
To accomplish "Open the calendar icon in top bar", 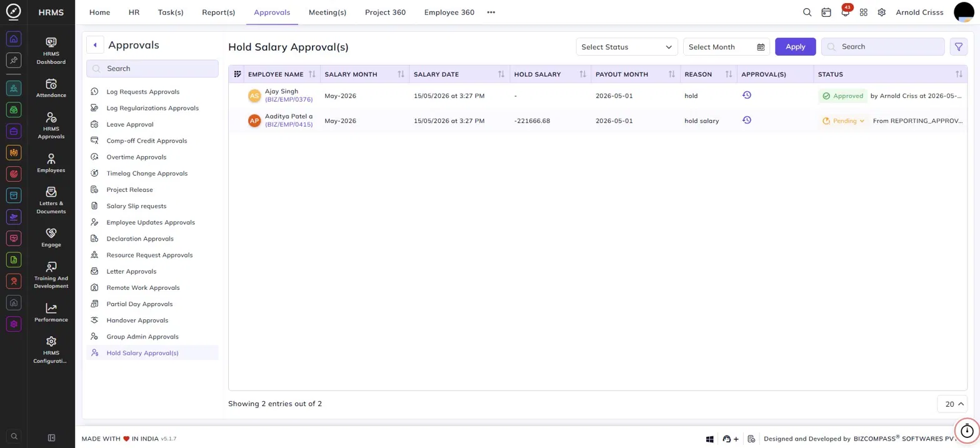I will 826,12.
